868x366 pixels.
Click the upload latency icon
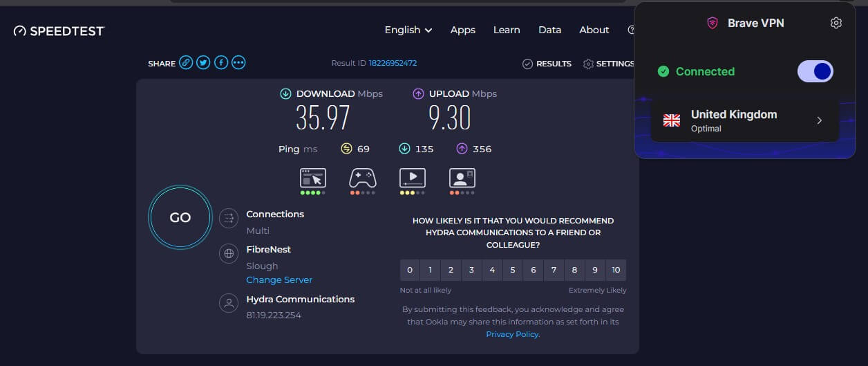click(x=462, y=149)
